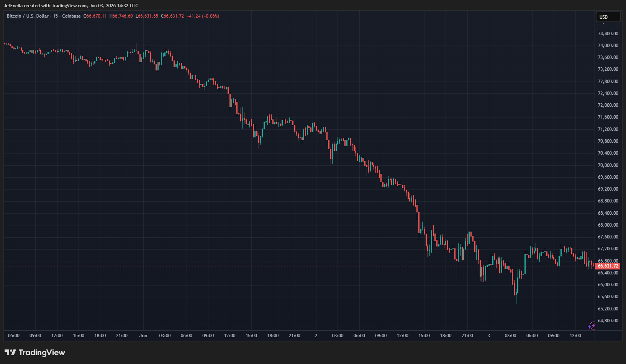Click the red current price tag on the price axis

point(608,266)
